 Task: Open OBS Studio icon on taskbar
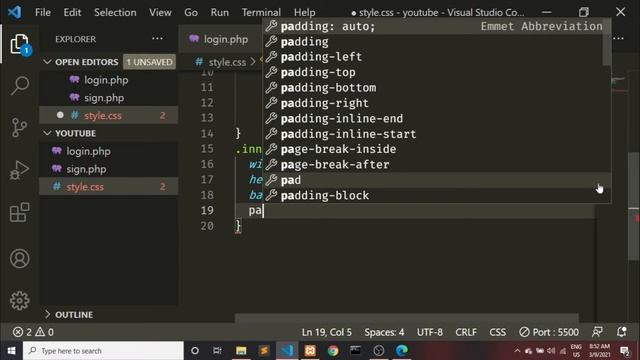click(x=378, y=351)
